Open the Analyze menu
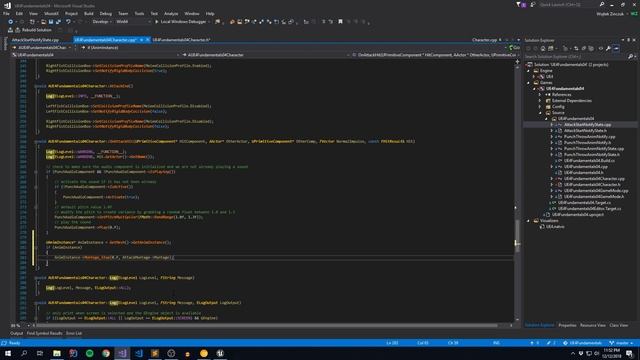 171,13
